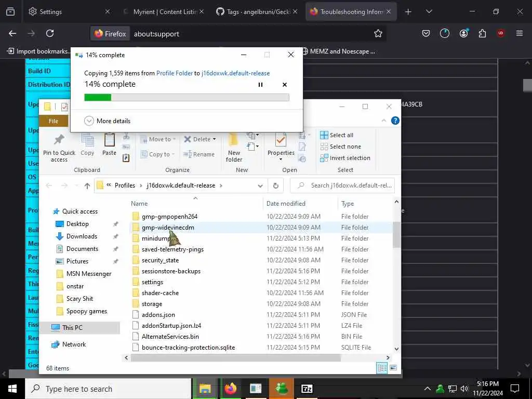Select the saved-telemetry-pings folder
The height and width of the screenshot is (399, 532).
(x=172, y=249)
